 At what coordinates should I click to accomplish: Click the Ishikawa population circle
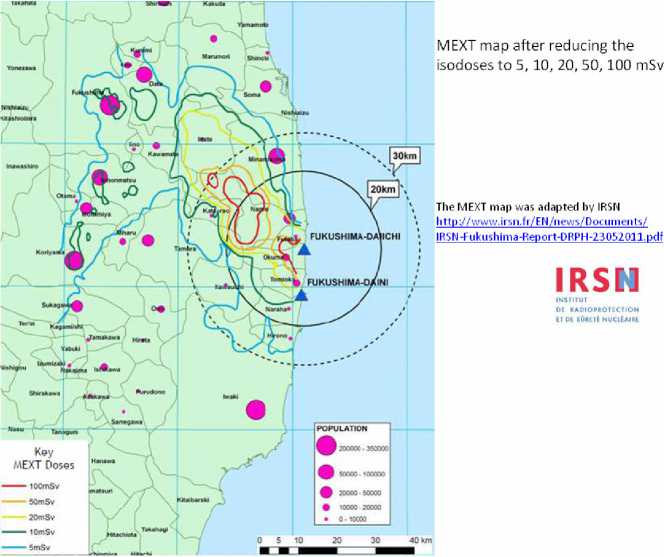point(104,367)
